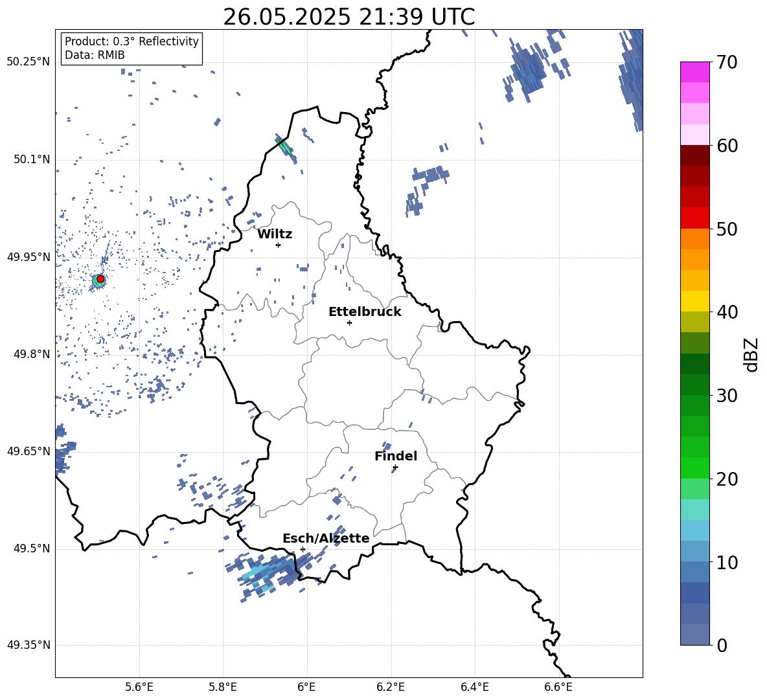Click the 5.8°E longitude label
This screenshot has height=700, width=767.
tap(223, 687)
